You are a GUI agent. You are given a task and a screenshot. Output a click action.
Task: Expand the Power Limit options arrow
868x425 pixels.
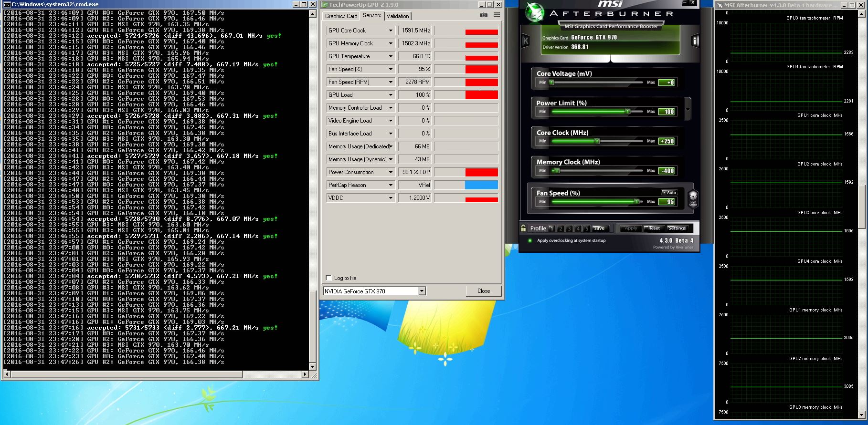click(x=688, y=109)
